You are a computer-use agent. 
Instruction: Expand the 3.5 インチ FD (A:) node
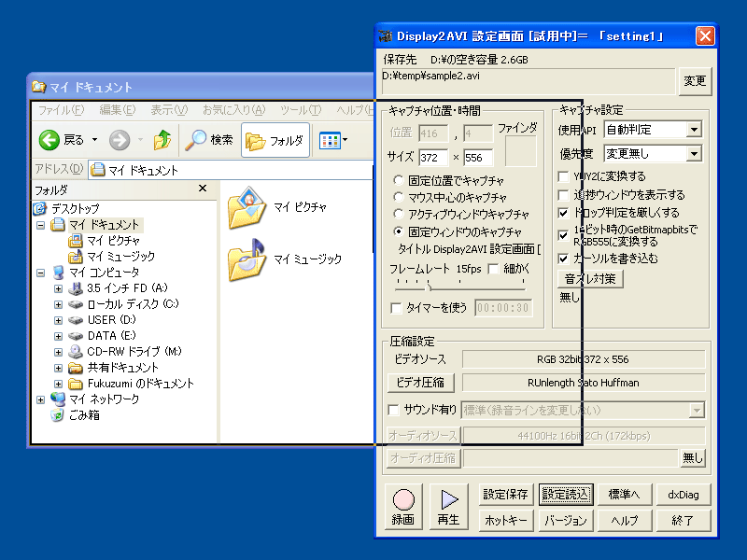(58, 288)
